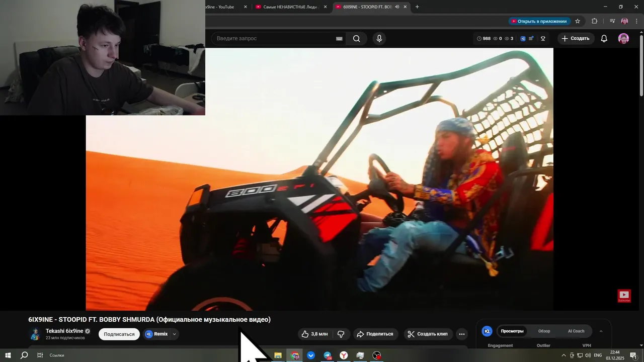Expand the Remix dropdown arrow
The height and width of the screenshot is (362, 644).
tap(175, 334)
